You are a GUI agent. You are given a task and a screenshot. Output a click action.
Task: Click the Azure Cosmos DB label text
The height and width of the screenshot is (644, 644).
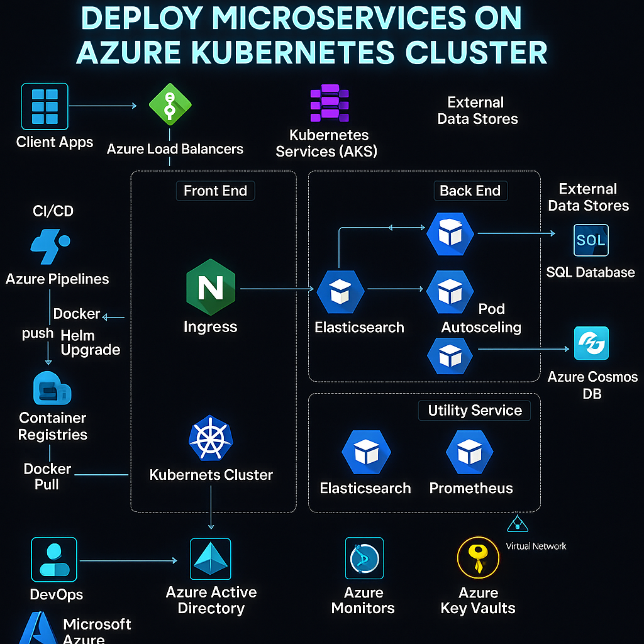click(592, 386)
